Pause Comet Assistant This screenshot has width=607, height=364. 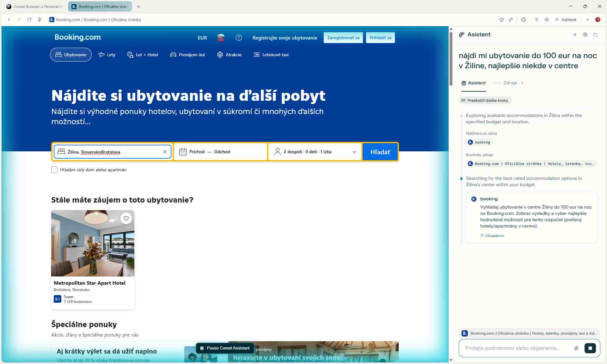click(x=225, y=348)
